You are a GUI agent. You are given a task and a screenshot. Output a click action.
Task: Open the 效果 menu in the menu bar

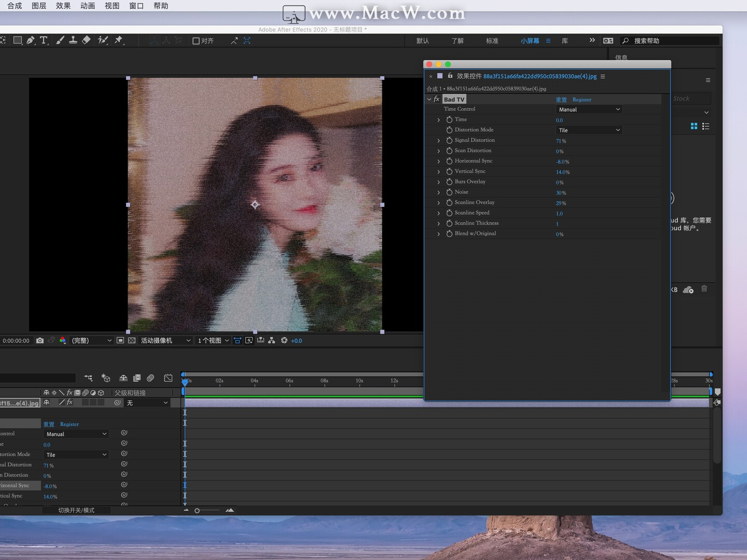click(63, 6)
